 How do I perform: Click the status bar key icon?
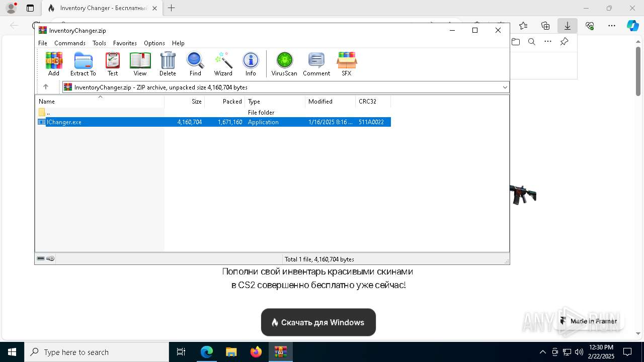point(50,259)
